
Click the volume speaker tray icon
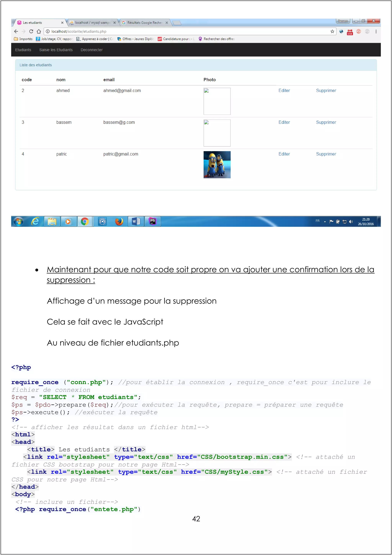pyautogui.click(x=351, y=222)
